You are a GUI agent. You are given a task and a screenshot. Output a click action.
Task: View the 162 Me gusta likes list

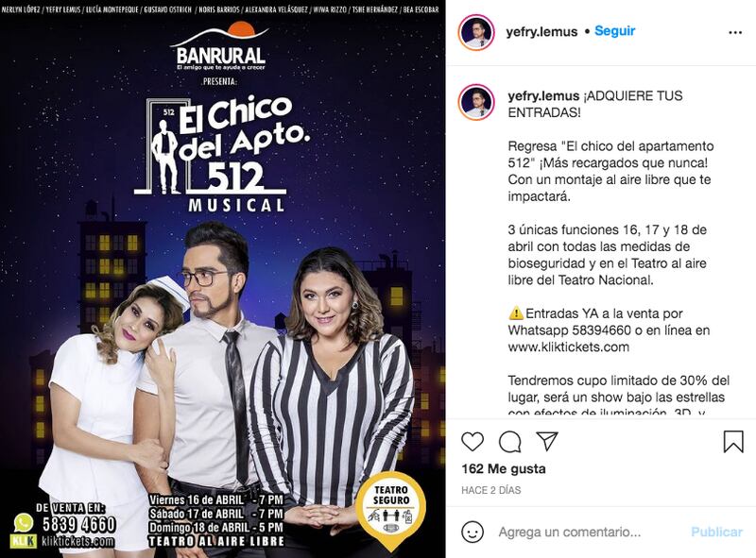[x=504, y=469]
